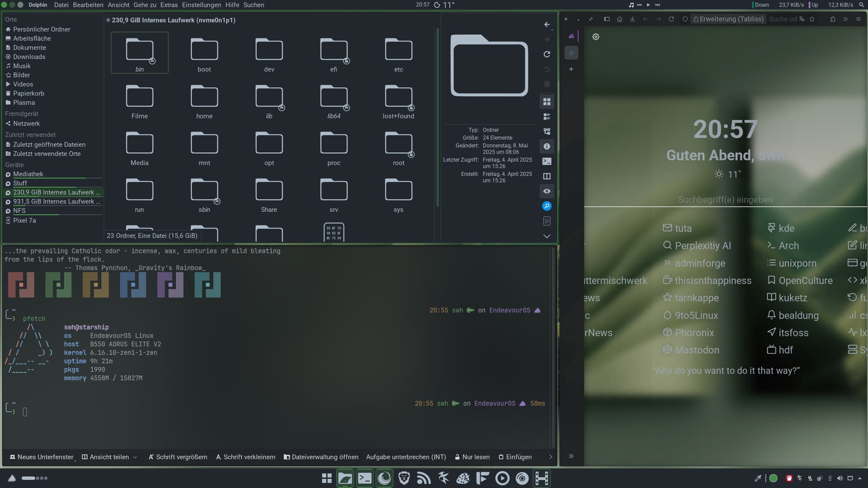
Task: Open the Phoronix quick link
Action: [694, 333]
